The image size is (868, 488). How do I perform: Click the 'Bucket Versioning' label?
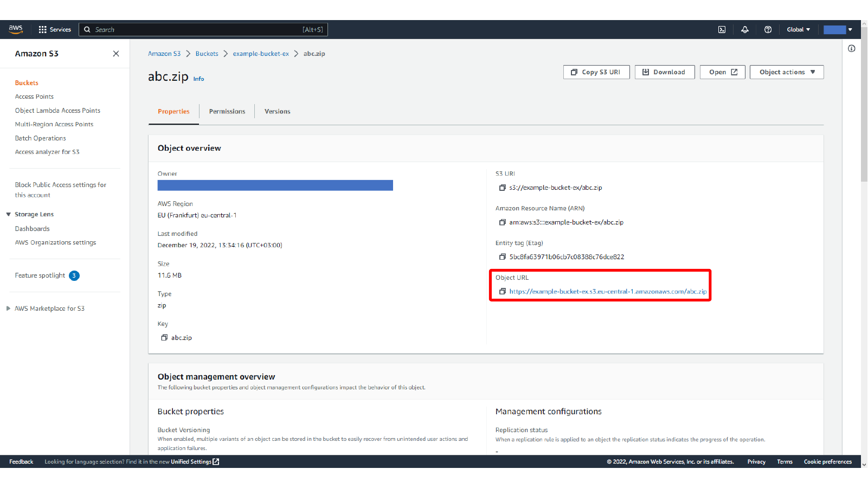point(184,430)
